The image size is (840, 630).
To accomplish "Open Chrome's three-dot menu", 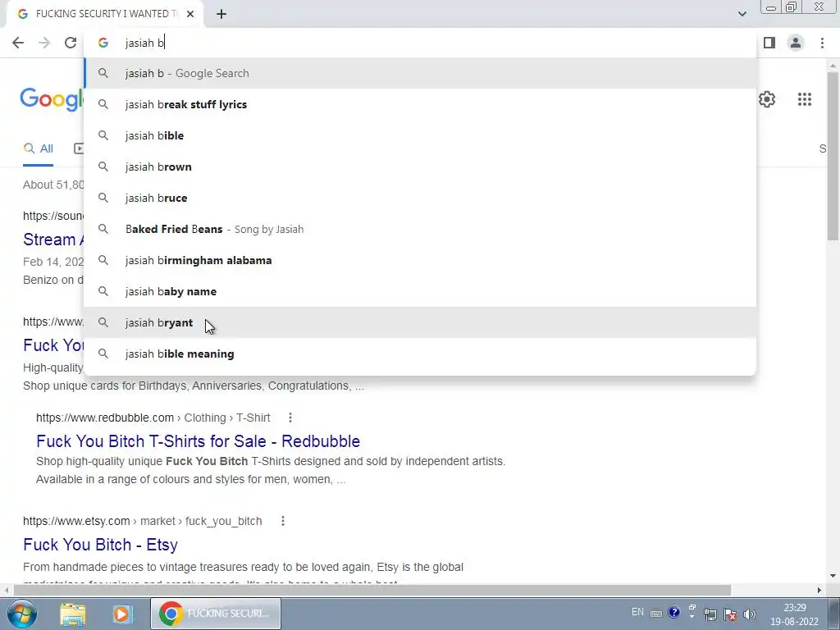I will coord(822,43).
